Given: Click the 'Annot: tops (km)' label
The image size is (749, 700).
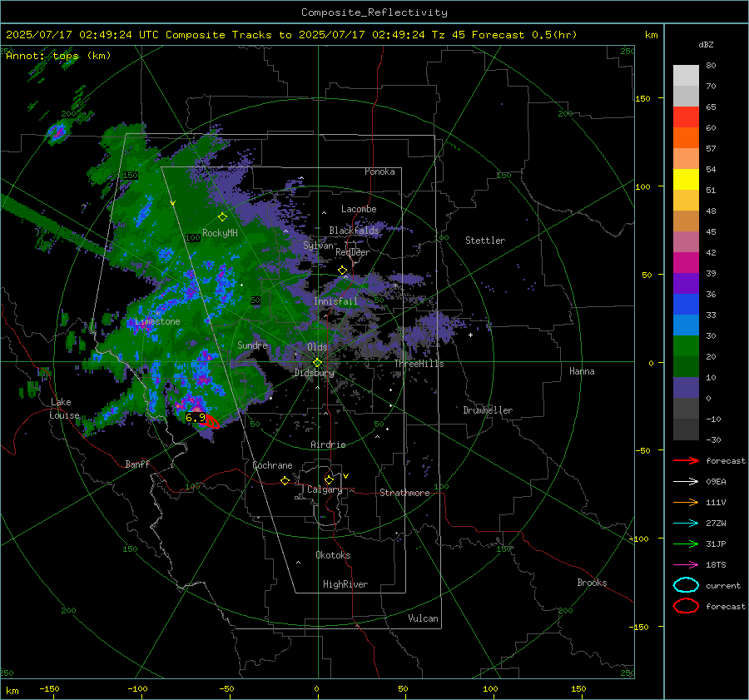Looking at the screenshot, I should pyautogui.click(x=58, y=56).
